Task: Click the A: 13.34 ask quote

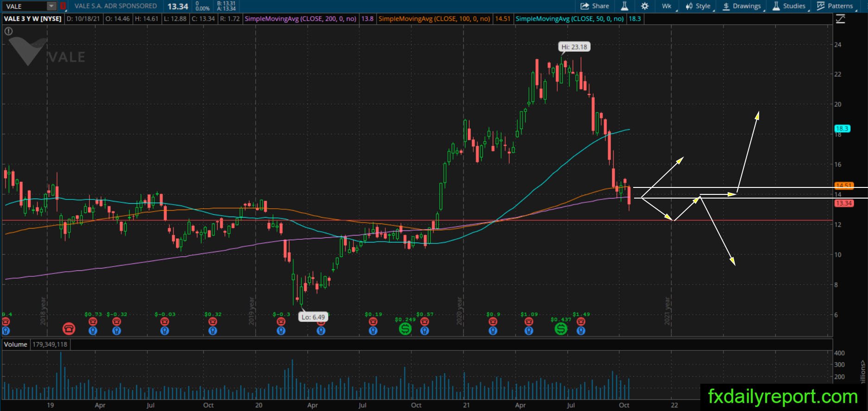Action: pyautogui.click(x=226, y=9)
